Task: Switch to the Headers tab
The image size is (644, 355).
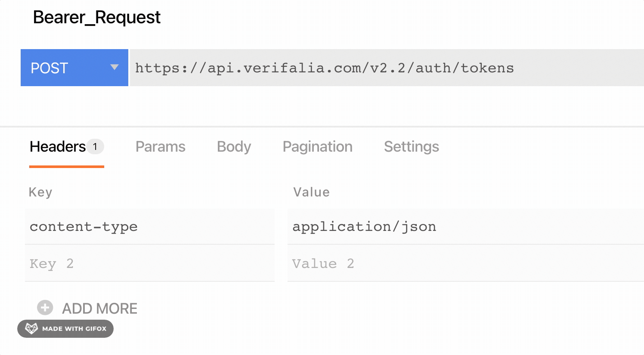Action: tap(58, 147)
